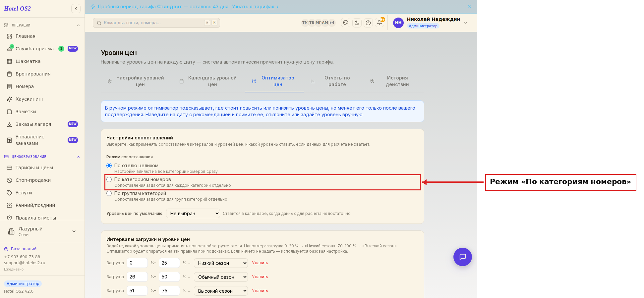Click the load start field with 26

[137, 277]
